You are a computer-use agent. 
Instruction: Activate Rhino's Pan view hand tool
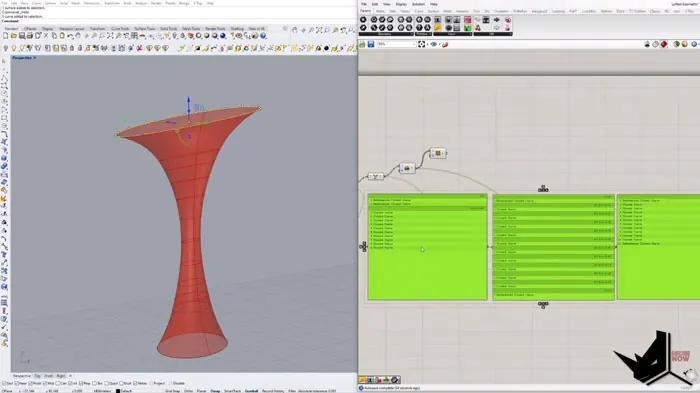click(78, 36)
